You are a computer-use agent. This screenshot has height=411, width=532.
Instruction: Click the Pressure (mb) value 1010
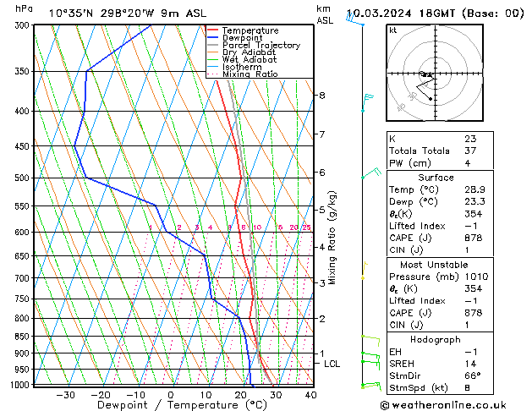[x=476, y=277]
